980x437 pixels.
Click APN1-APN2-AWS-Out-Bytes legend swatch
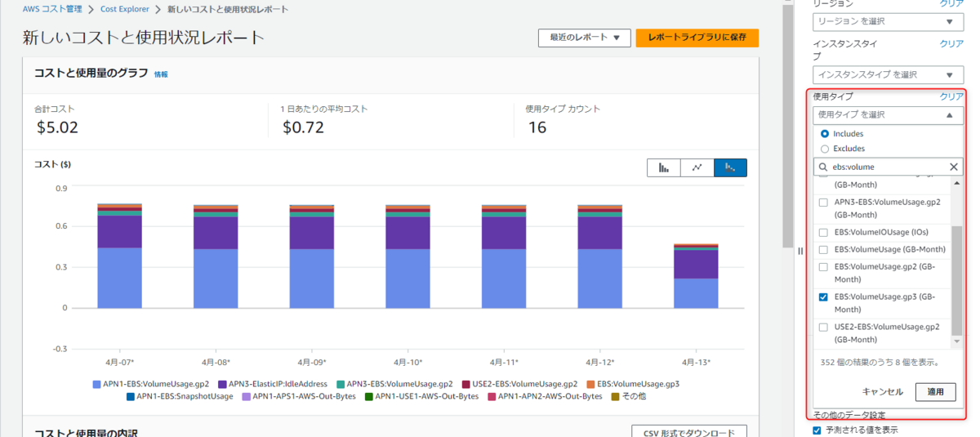tap(492, 396)
